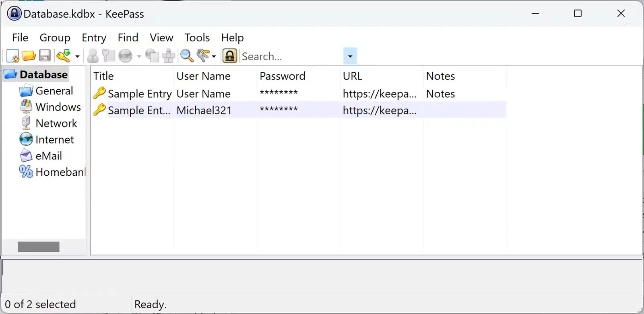The image size is (644, 314).
Task: Click the 'Ready.' status bar text
Action: click(151, 304)
